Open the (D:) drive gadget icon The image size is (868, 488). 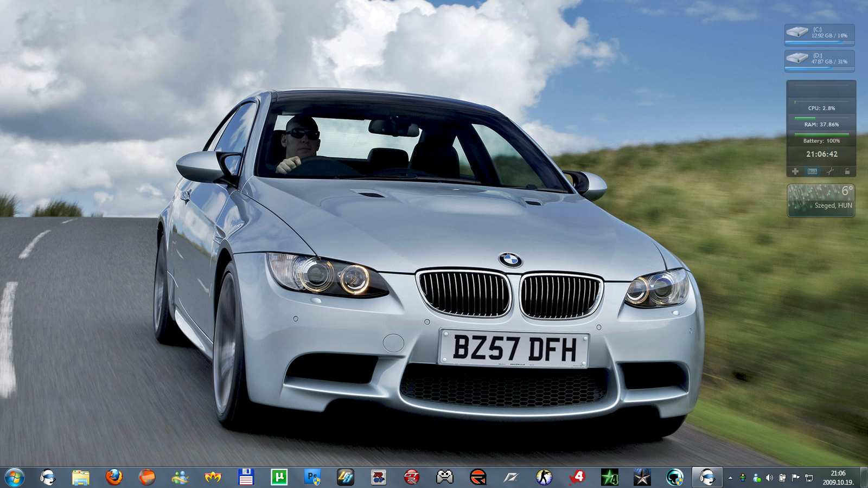click(x=797, y=58)
